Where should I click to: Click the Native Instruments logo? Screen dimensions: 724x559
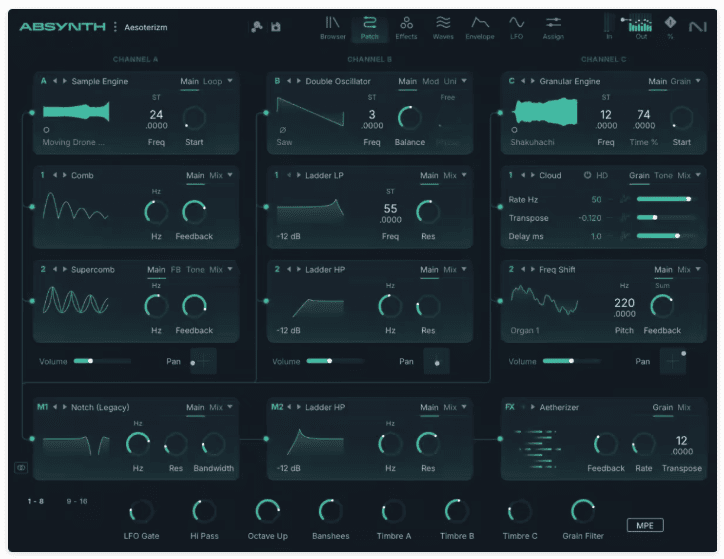[697, 27]
